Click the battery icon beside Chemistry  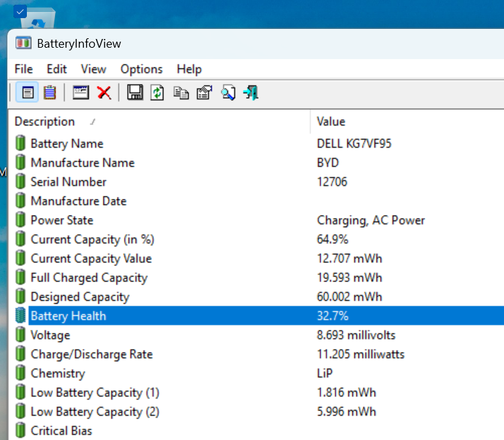coord(20,373)
